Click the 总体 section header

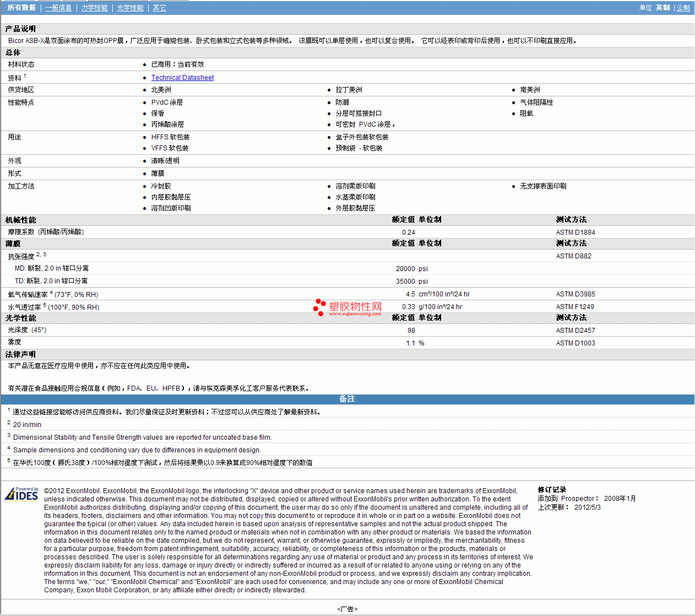pyautogui.click(x=13, y=52)
